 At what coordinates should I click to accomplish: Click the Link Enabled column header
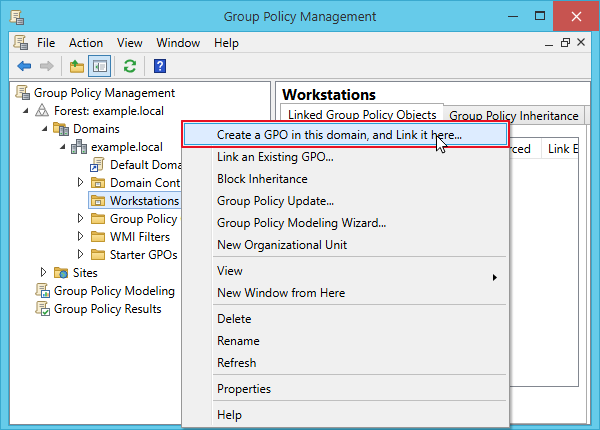pos(561,148)
